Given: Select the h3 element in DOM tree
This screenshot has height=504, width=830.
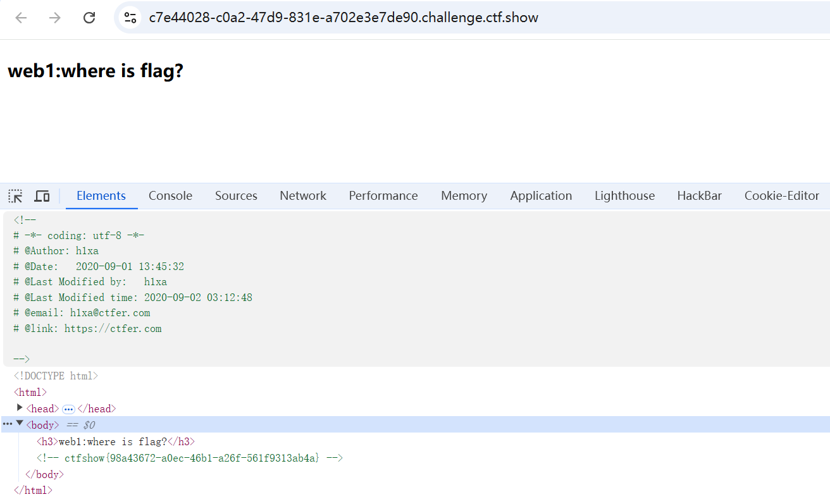Looking at the screenshot, I should click(x=116, y=441).
